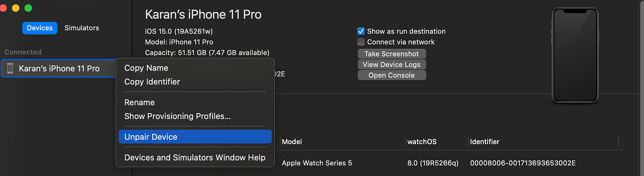Enable Connect via network checkbox

[x=361, y=42]
